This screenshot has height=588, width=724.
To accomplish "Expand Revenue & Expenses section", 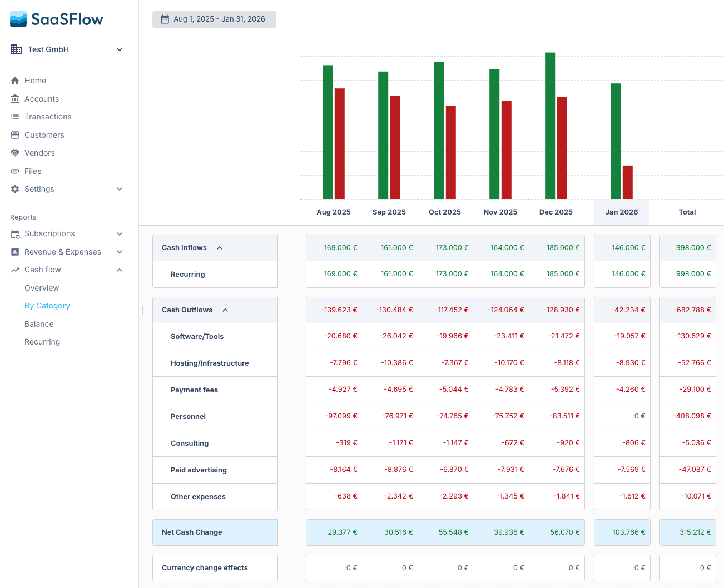I will click(120, 252).
